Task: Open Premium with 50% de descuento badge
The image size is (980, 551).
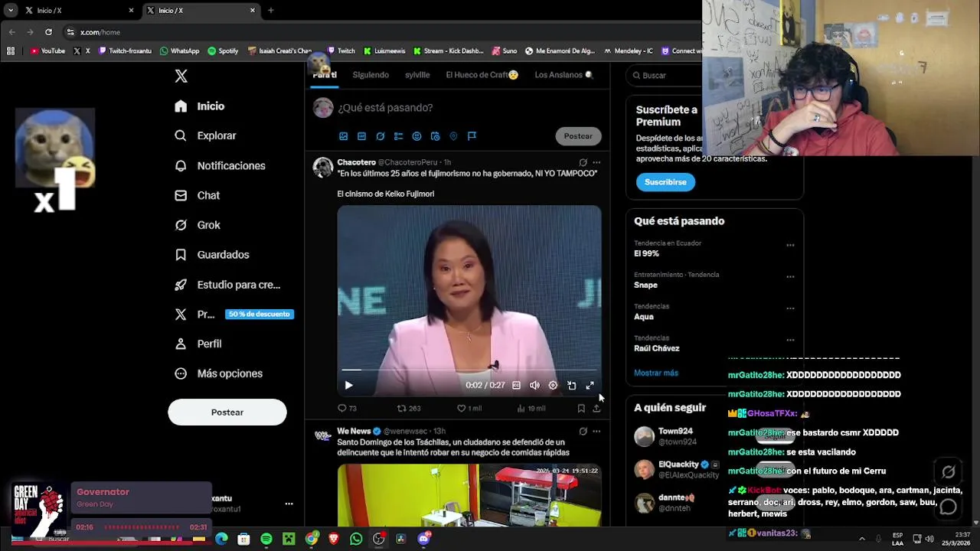Action: pos(234,314)
